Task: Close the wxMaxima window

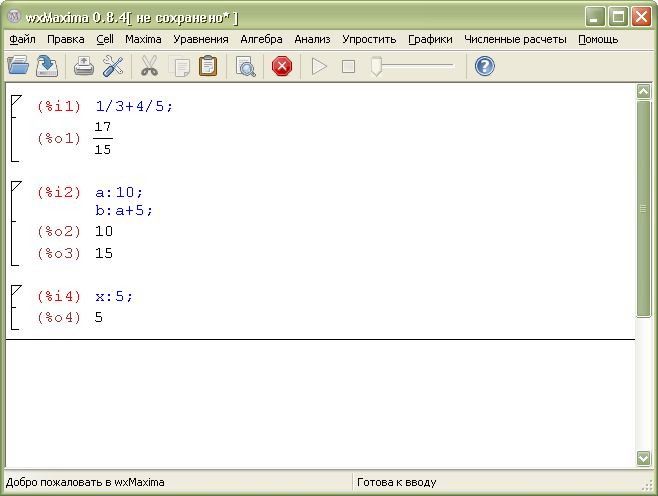Action: [x=641, y=17]
